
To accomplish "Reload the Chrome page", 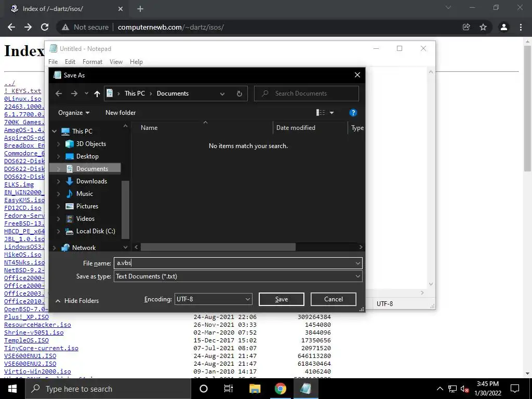I will point(45,27).
